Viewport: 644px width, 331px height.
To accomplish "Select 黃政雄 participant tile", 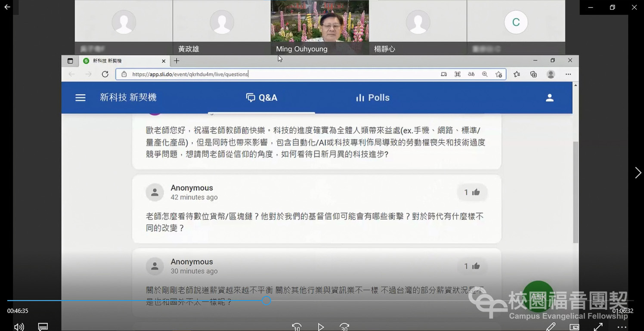I will pyautogui.click(x=222, y=27).
